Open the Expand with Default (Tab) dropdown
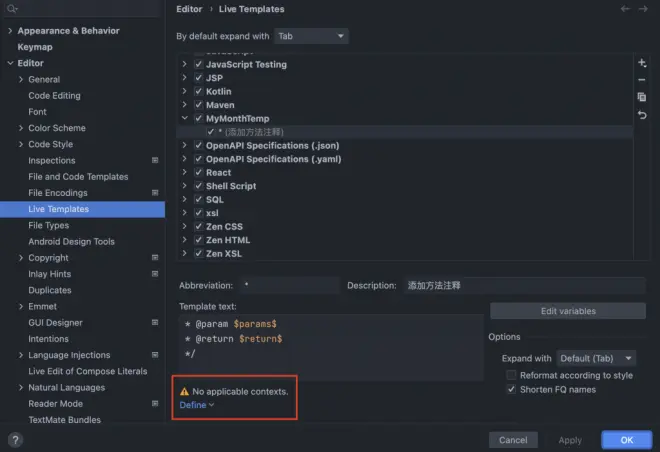This screenshot has height=452, width=660. pyautogui.click(x=596, y=359)
